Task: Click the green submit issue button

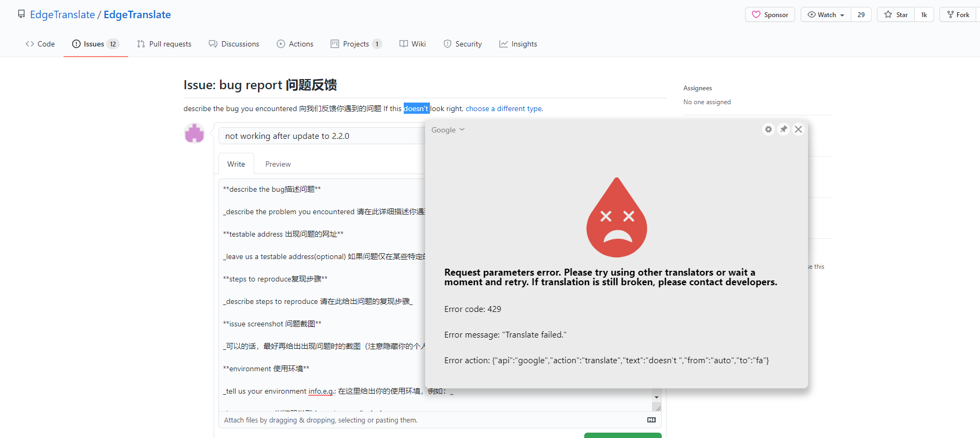Action: [x=623, y=435]
